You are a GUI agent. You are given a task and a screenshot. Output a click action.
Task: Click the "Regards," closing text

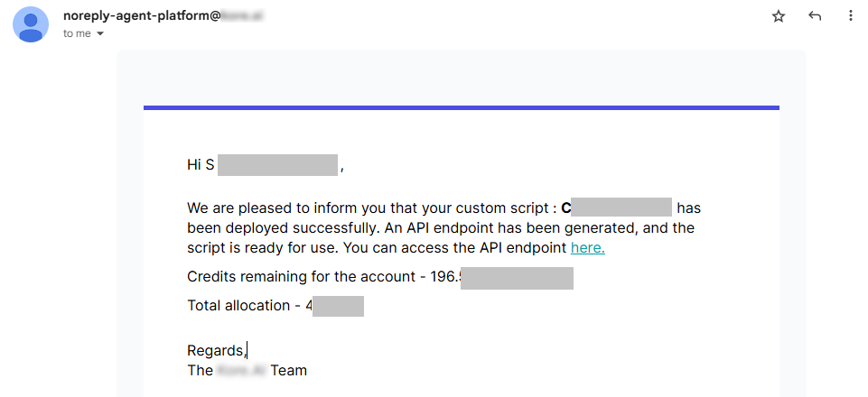pyautogui.click(x=215, y=350)
